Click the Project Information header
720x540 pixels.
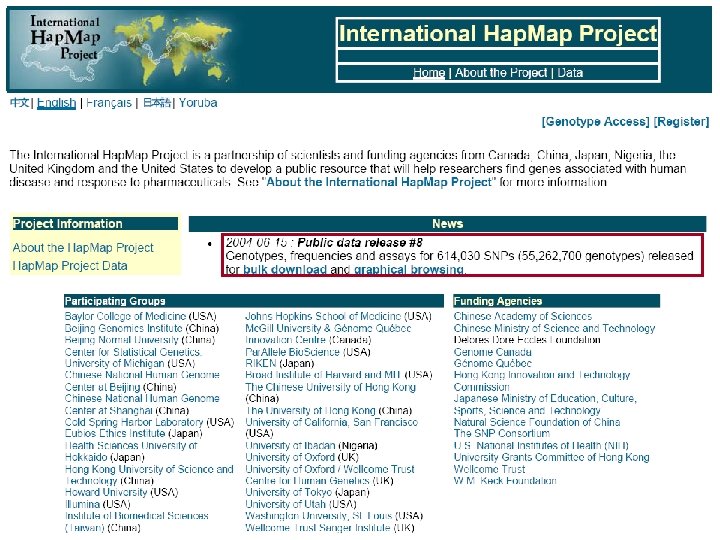tap(95, 224)
